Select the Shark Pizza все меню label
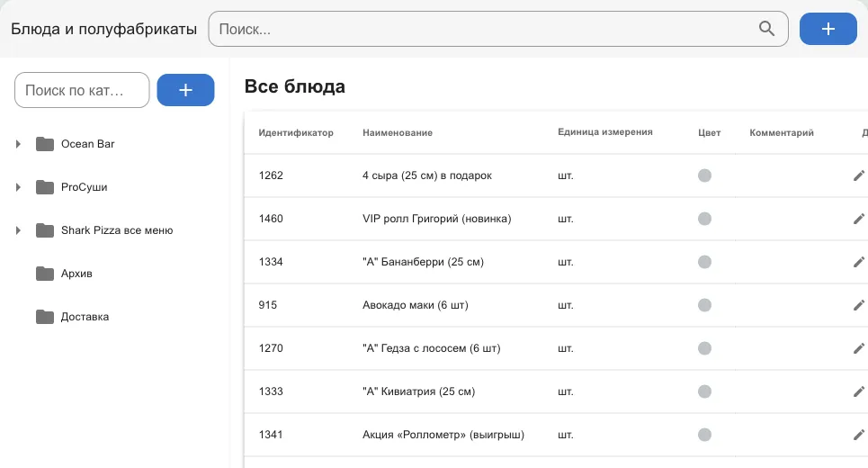 [x=117, y=230]
